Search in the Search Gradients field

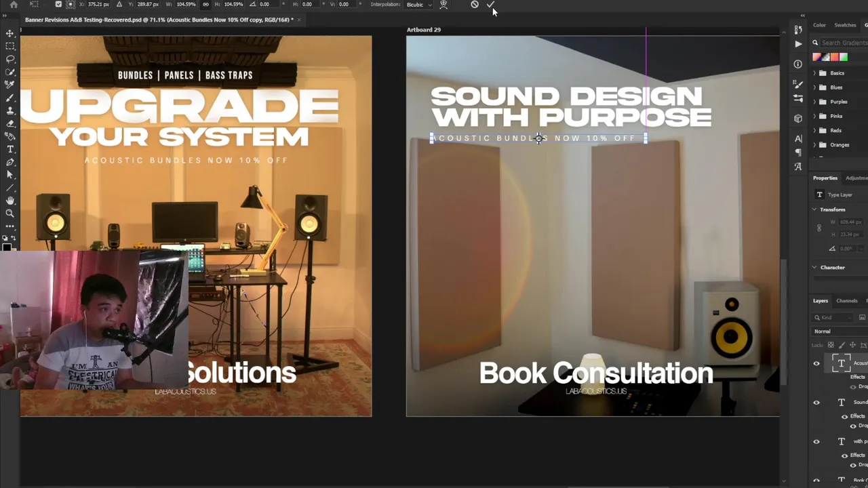(x=844, y=43)
